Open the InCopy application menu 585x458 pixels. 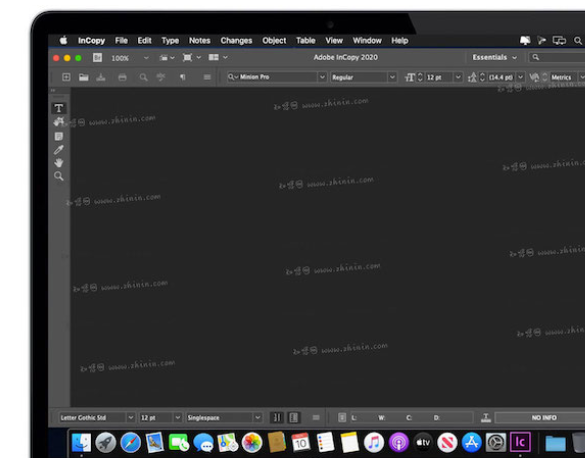(x=91, y=41)
